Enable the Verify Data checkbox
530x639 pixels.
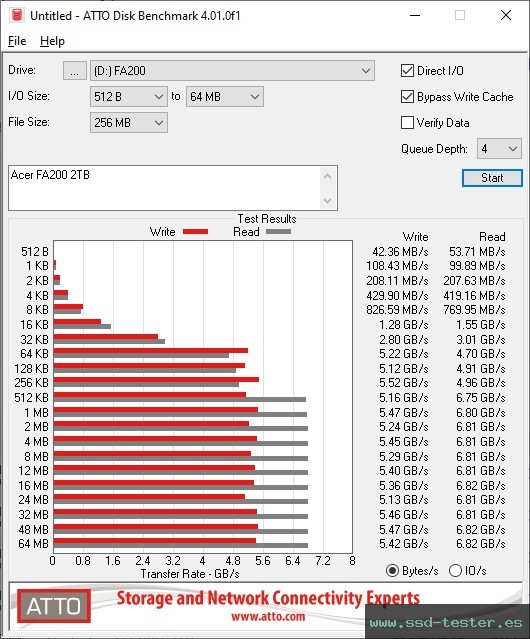coord(407,123)
